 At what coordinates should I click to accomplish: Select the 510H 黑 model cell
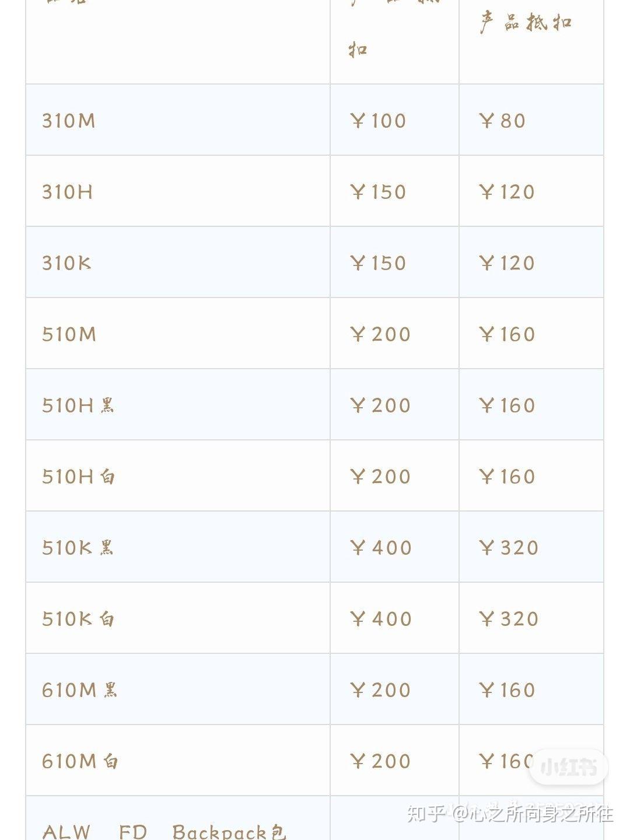pyautogui.click(x=78, y=405)
